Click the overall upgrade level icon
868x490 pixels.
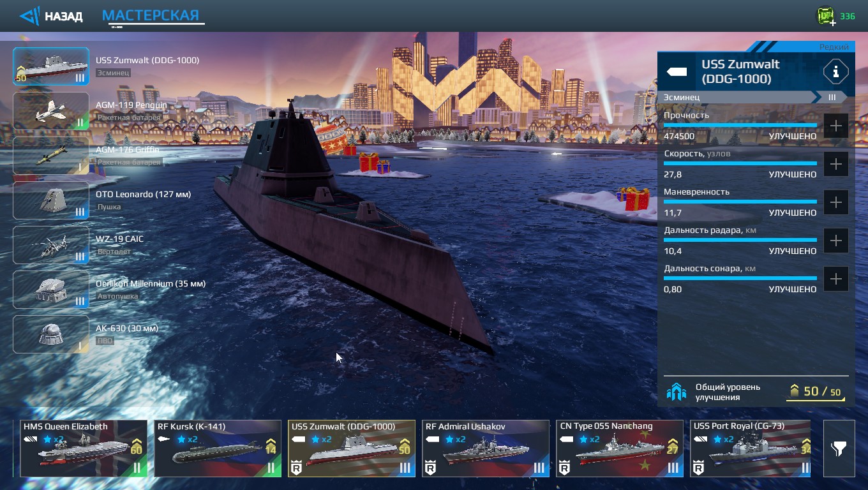tap(676, 392)
